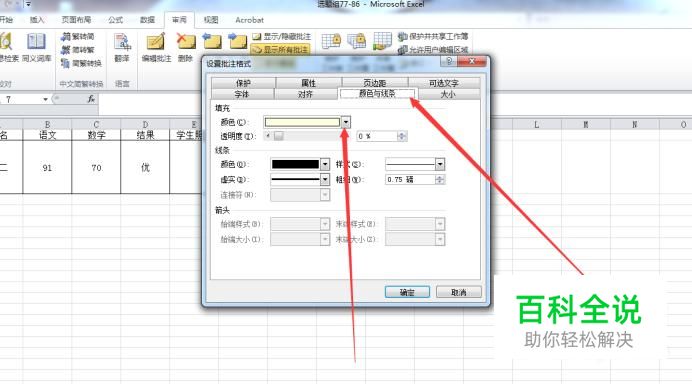Select the 颜色与线条 dialog tab
692x384 pixels.
point(377,94)
